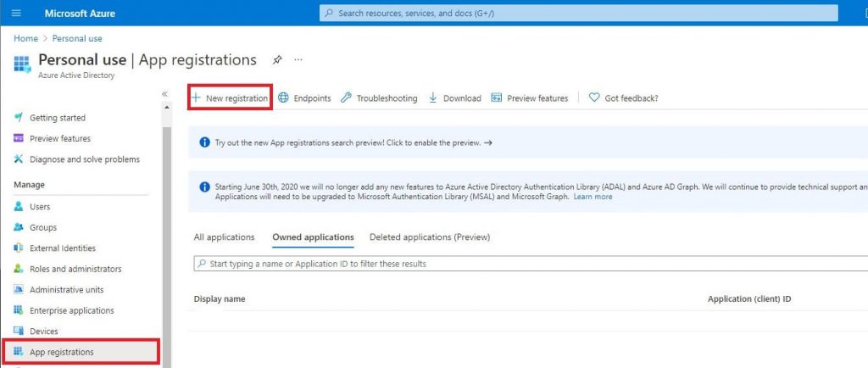Collapse the left navigation with double chevron
This screenshot has height=368, width=868.
[164, 94]
